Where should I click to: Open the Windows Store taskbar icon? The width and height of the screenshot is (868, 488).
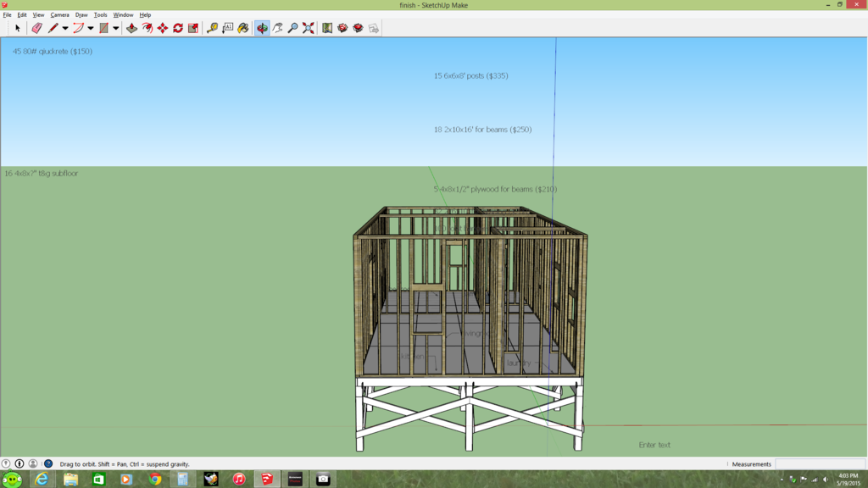(98, 480)
